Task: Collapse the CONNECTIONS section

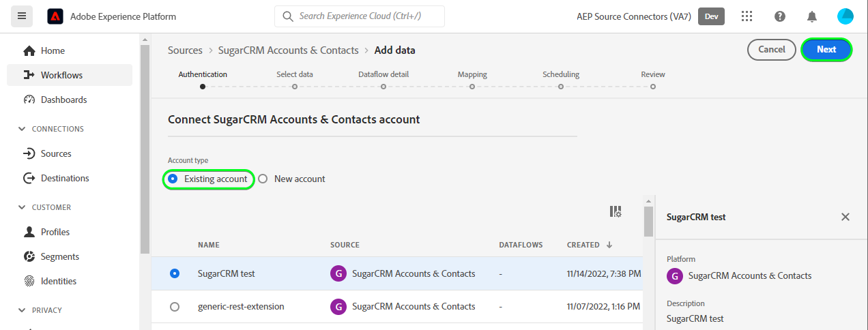Action: pyautogui.click(x=22, y=129)
